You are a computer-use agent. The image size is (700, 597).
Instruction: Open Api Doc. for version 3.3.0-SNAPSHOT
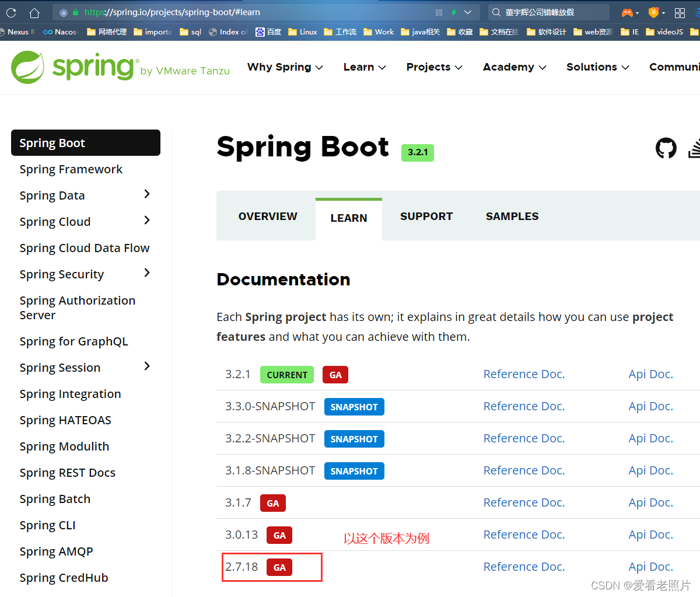pyautogui.click(x=650, y=406)
